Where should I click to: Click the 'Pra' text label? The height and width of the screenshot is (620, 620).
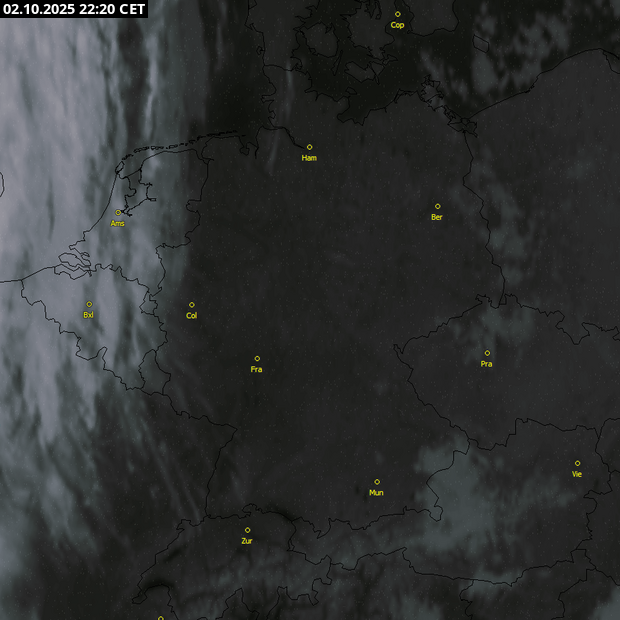[x=486, y=364]
